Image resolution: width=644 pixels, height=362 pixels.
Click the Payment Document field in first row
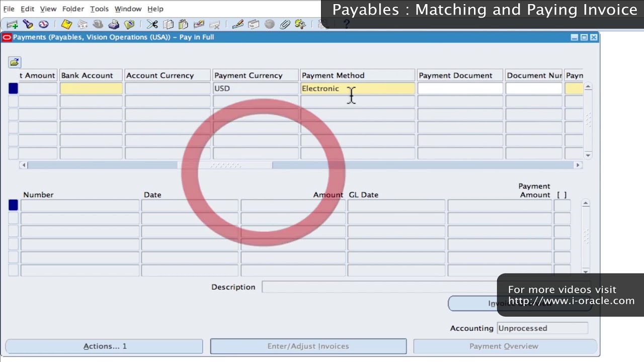coord(460,88)
